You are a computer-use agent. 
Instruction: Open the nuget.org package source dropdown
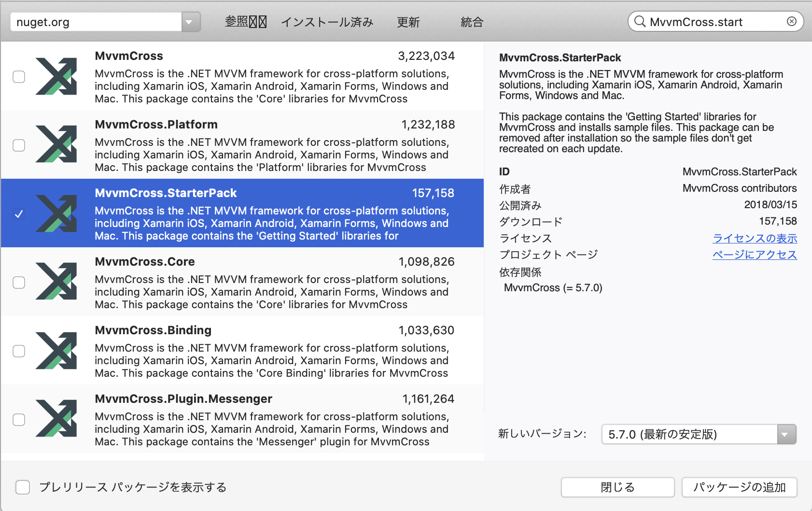[x=97, y=21]
